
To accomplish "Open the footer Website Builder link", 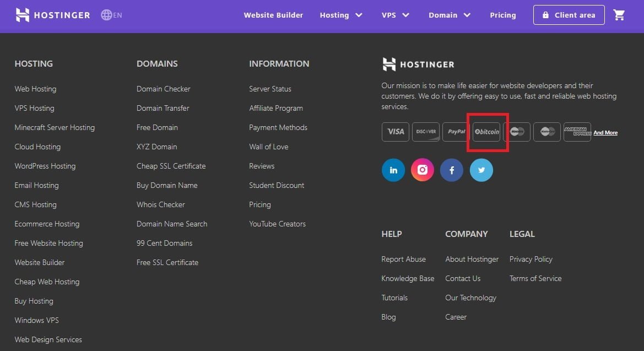I will pos(40,262).
